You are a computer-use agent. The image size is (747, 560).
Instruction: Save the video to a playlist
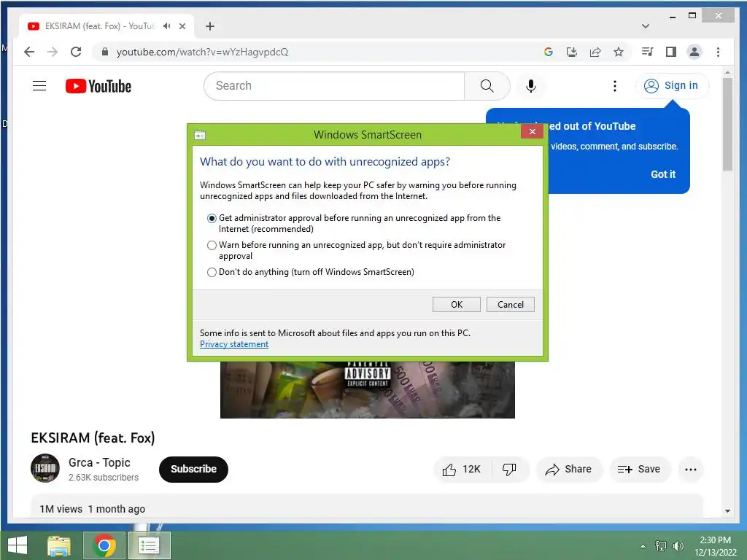[639, 470]
